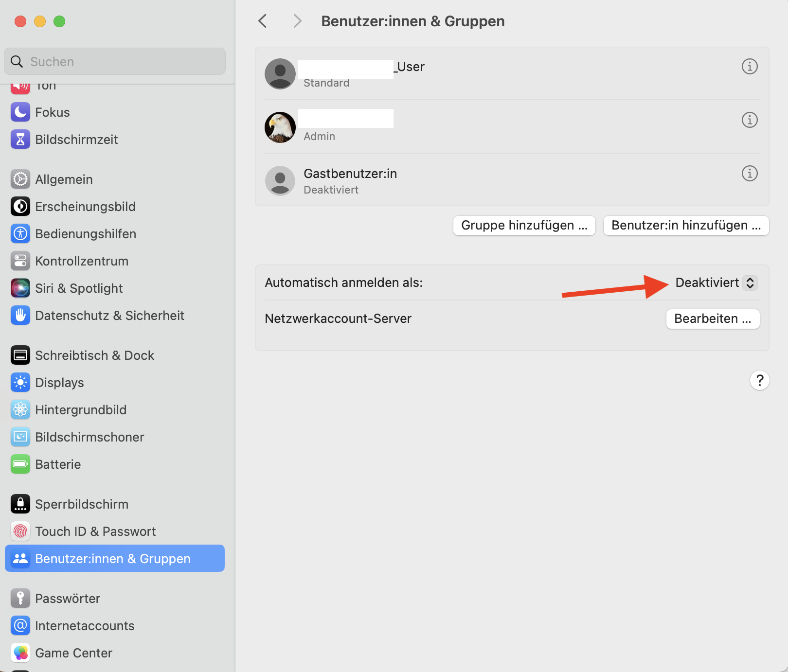Image resolution: width=788 pixels, height=672 pixels.
Task: Open the help question mark button
Action: [x=760, y=380]
